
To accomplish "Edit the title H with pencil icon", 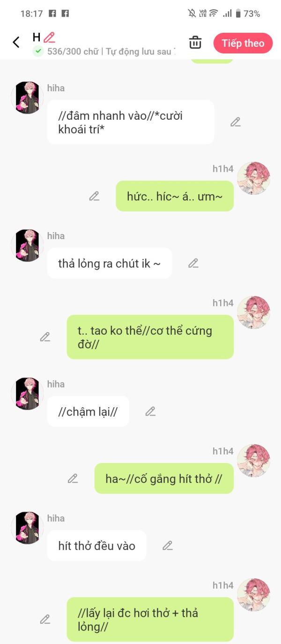I will [49, 37].
